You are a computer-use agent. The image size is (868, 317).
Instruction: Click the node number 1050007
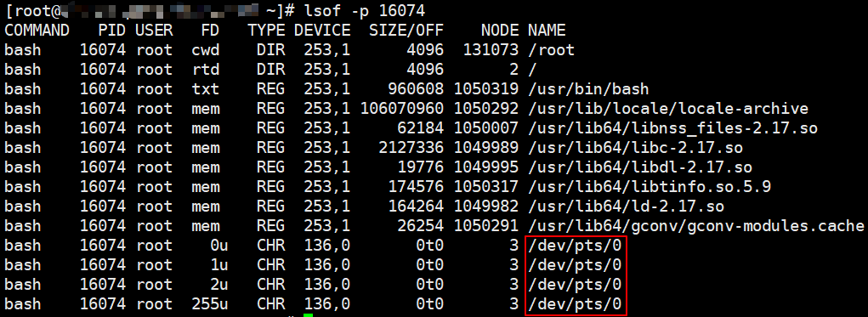coord(486,128)
